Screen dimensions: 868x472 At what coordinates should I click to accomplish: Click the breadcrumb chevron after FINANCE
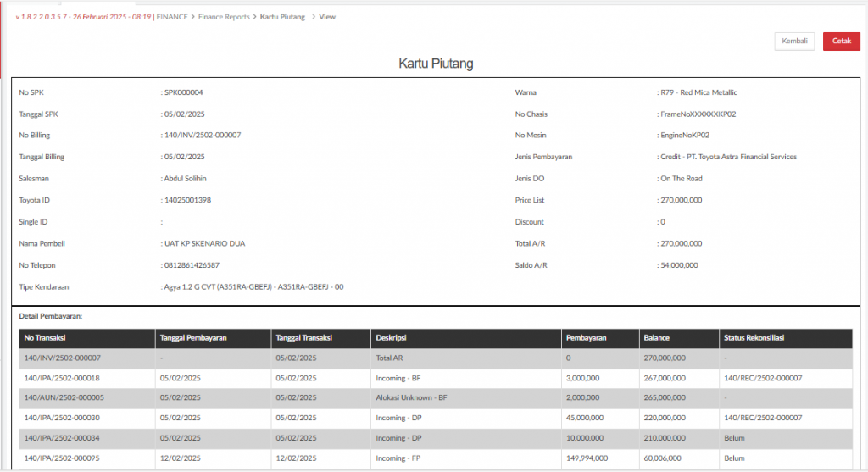tap(193, 17)
